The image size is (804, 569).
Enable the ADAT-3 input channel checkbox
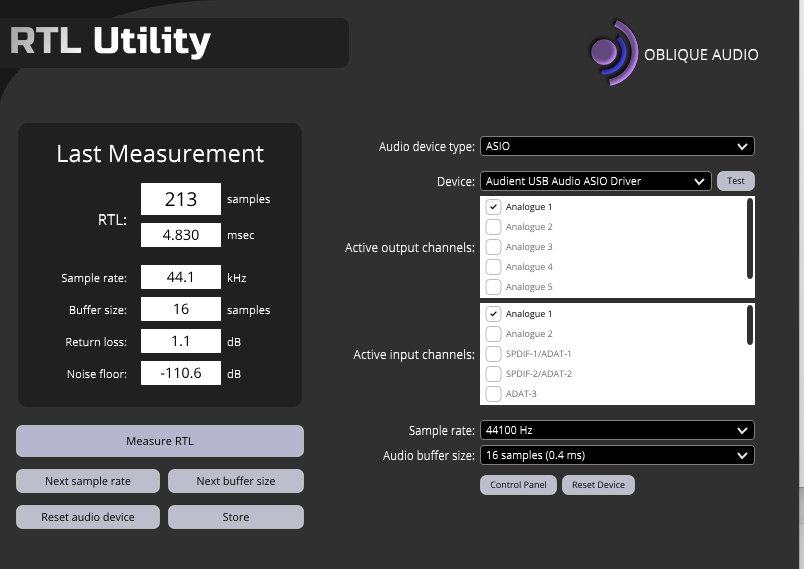pyautogui.click(x=493, y=394)
